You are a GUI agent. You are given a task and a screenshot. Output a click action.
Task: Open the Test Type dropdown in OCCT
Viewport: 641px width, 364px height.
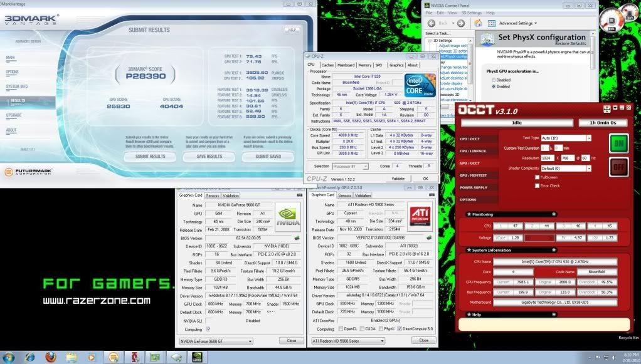[588, 138]
